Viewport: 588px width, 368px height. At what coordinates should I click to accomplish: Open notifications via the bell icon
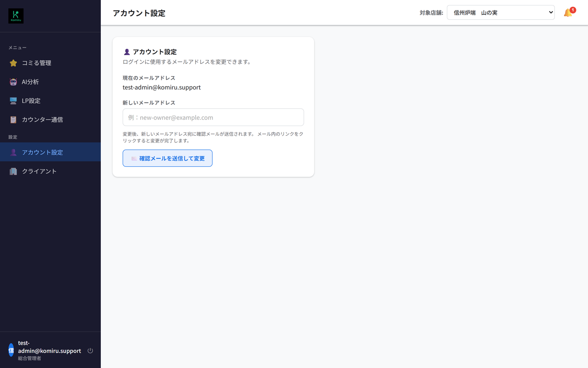(x=568, y=13)
